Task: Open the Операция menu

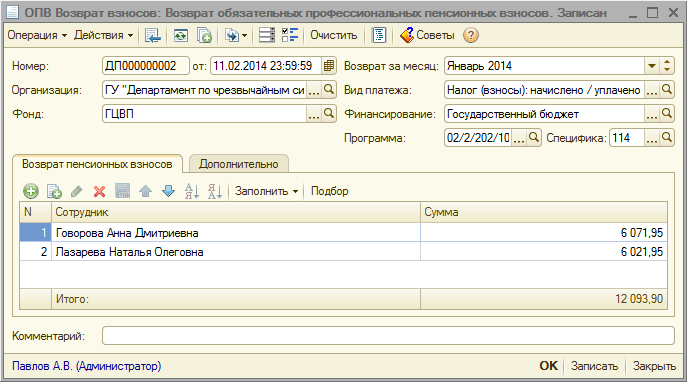Action: (x=37, y=35)
